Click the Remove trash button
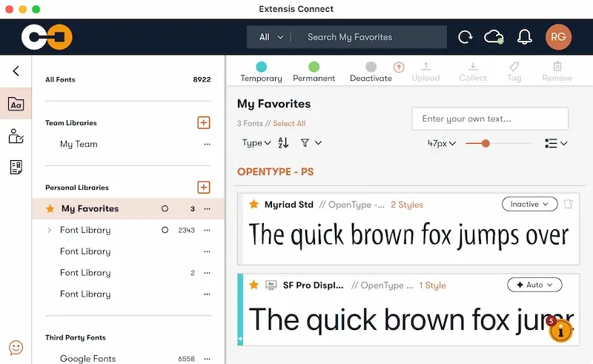 pos(557,71)
